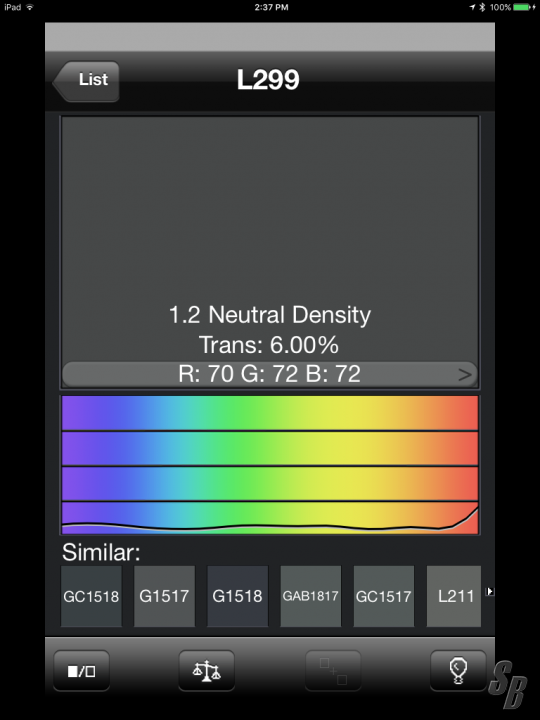Tap the black/white swatch toggle icon
The image size is (540, 720).
pyautogui.click(x=81, y=671)
